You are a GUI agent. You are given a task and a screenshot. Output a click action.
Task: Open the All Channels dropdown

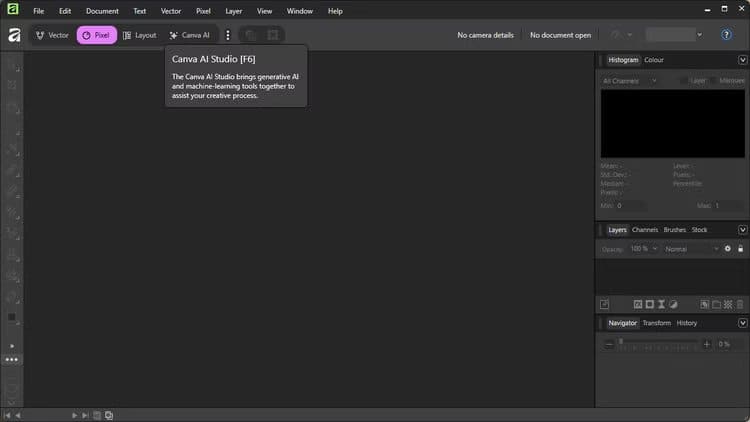point(629,81)
